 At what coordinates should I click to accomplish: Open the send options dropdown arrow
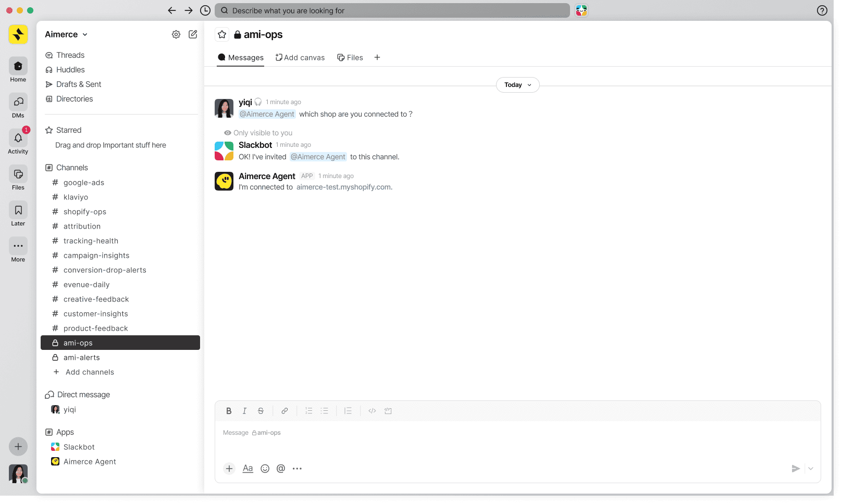click(x=811, y=469)
